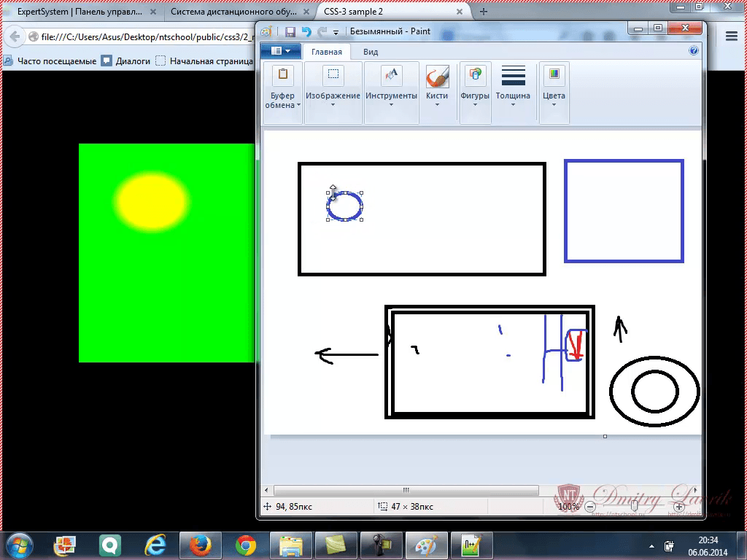The image size is (747, 560).
Task: Close the ExpertSystem browser tab
Action: tap(153, 12)
